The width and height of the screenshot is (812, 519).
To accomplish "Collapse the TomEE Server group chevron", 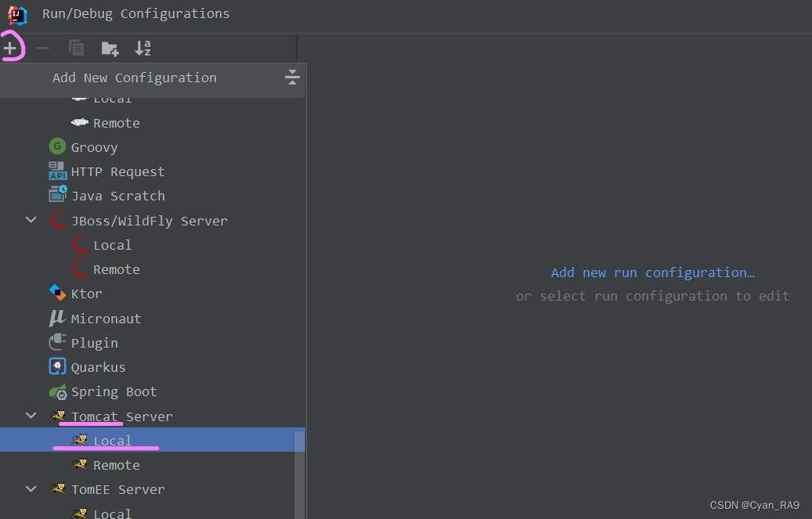I will pyautogui.click(x=31, y=488).
